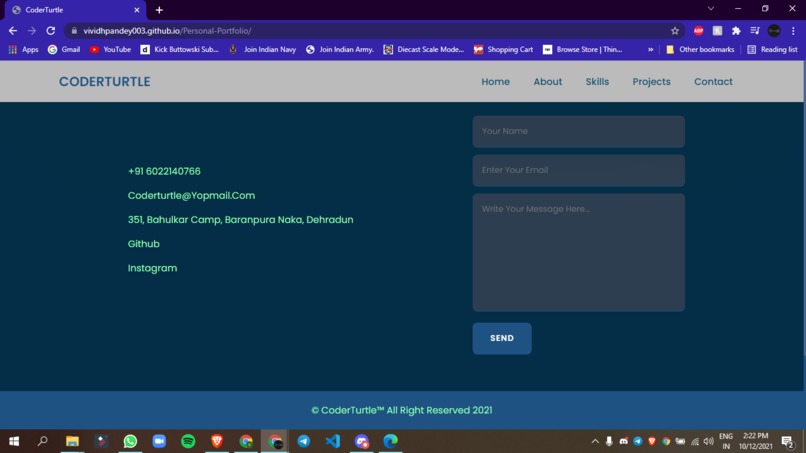Viewport: 806px width, 453px height.
Task: Open WhatsApp from the taskbar
Action: coord(130,441)
